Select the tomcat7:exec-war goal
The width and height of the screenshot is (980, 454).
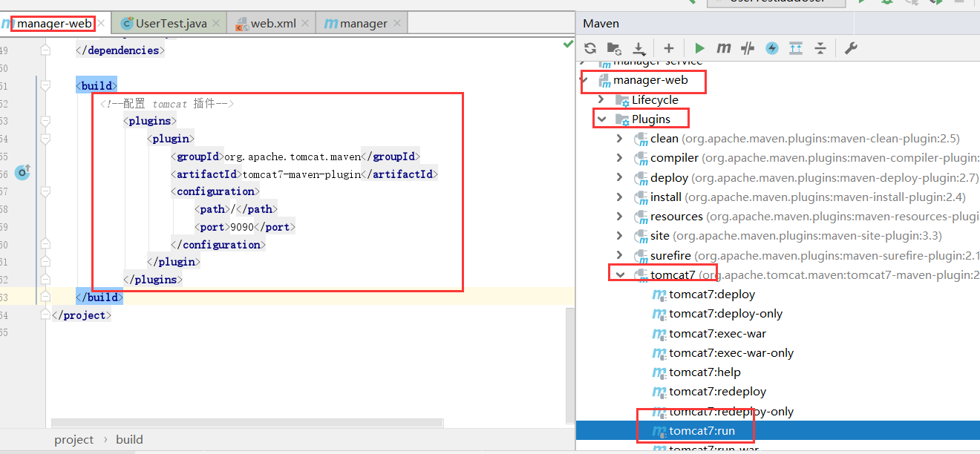coord(717,333)
